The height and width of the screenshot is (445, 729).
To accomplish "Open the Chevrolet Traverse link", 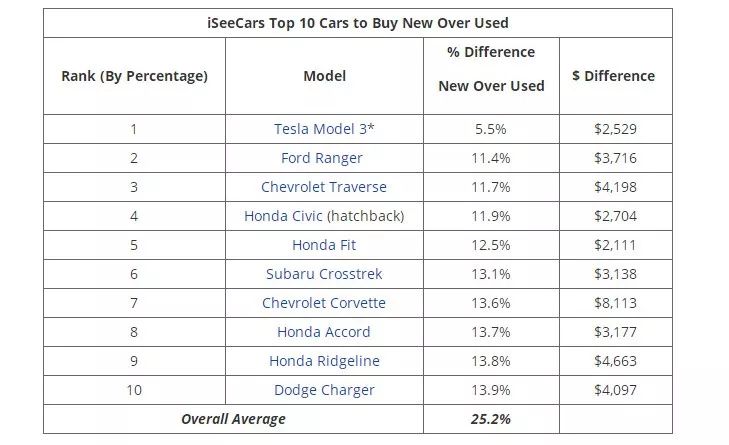I will [323, 187].
